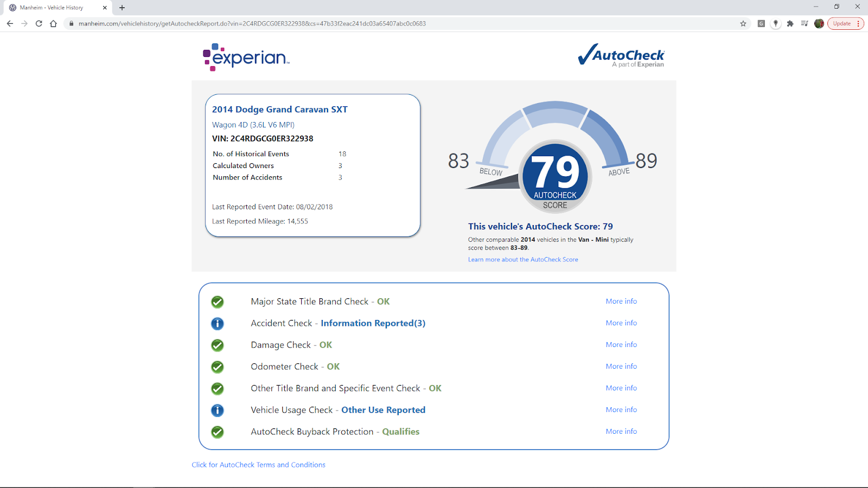Open the map pin extension
The image size is (868, 488).
776,23
